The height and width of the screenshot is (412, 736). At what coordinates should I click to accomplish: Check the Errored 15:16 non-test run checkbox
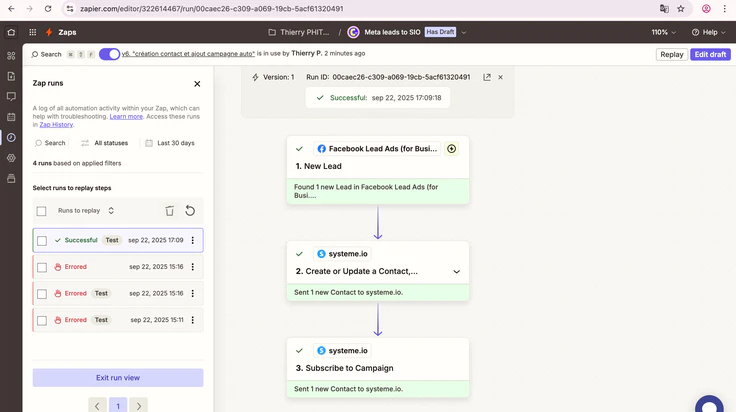point(42,267)
